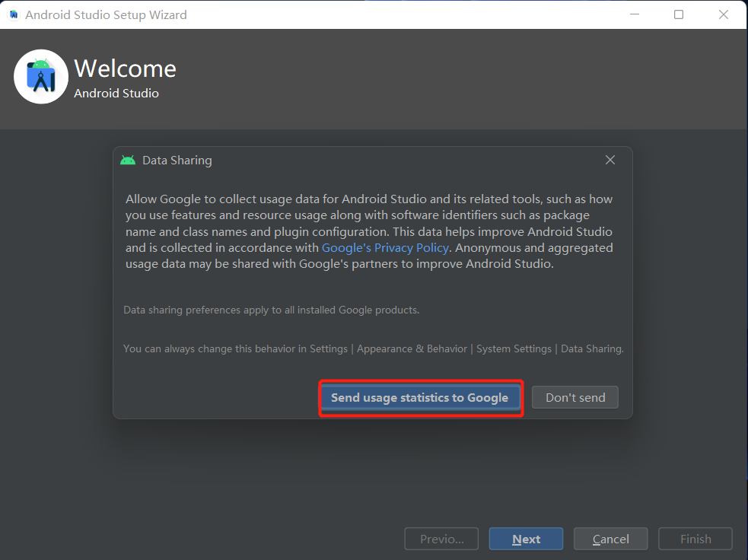Image resolution: width=748 pixels, height=560 pixels.
Task: Click the 'Welcome' heading text
Action: 125,68
